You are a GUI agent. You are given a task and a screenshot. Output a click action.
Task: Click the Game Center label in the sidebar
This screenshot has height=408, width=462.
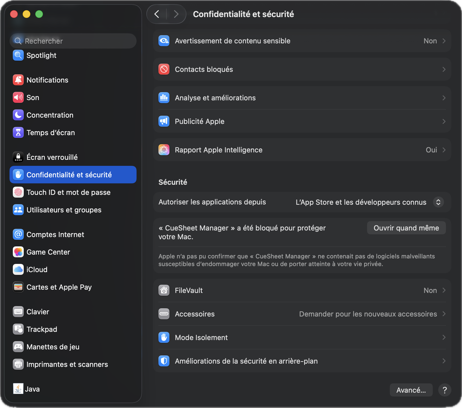(x=48, y=252)
